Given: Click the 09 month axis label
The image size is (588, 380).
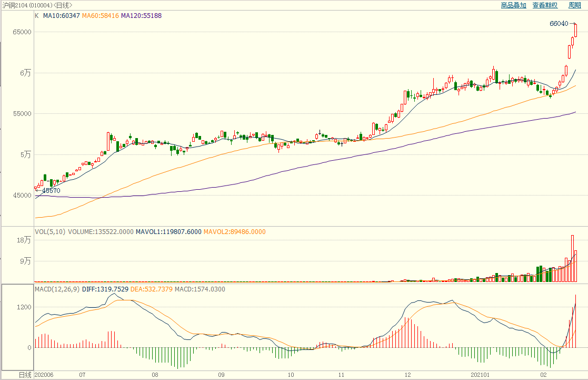Looking at the screenshot, I should (x=222, y=375).
